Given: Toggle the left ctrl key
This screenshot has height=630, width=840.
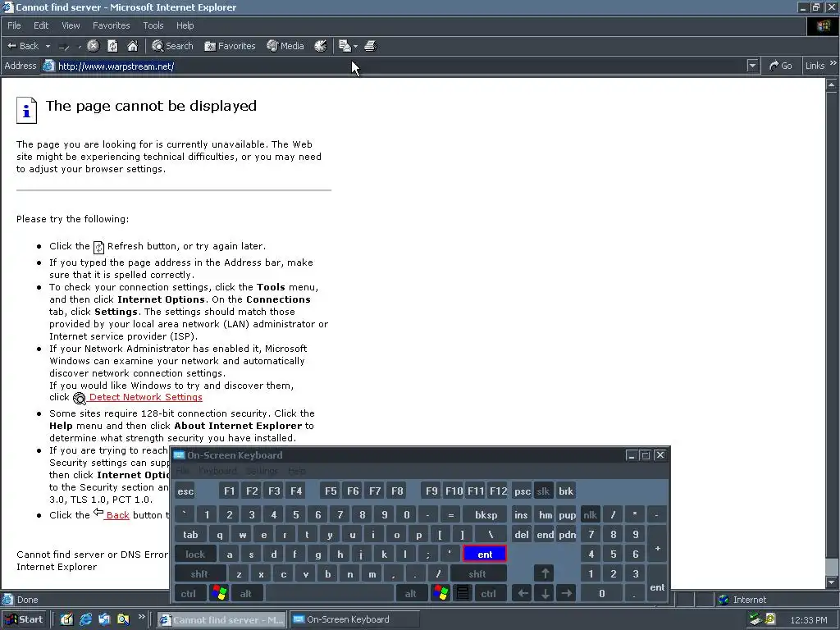Looking at the screenshot, I should click(x=189, y=593).
